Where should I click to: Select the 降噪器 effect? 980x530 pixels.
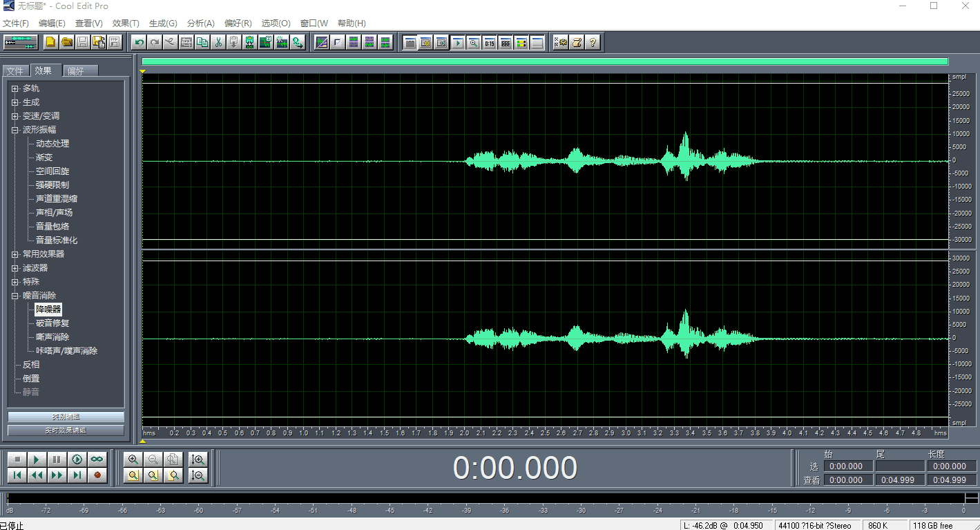(48, 310)
